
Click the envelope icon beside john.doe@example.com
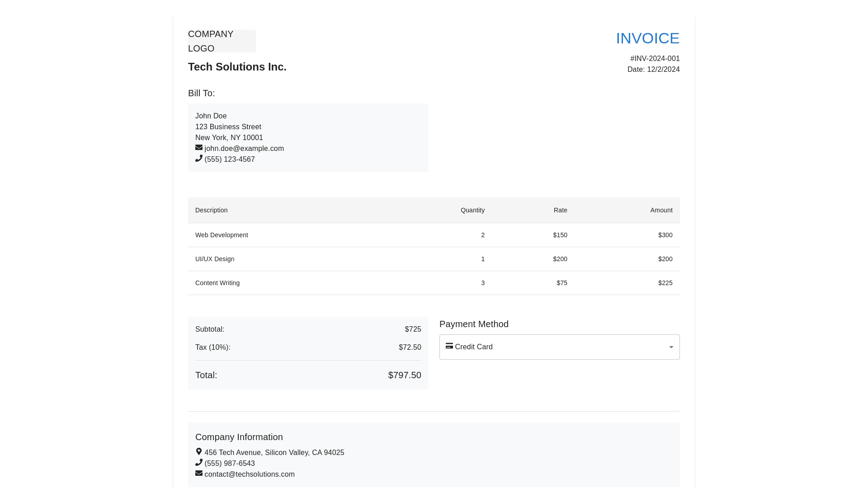click(x=199, y=148)
